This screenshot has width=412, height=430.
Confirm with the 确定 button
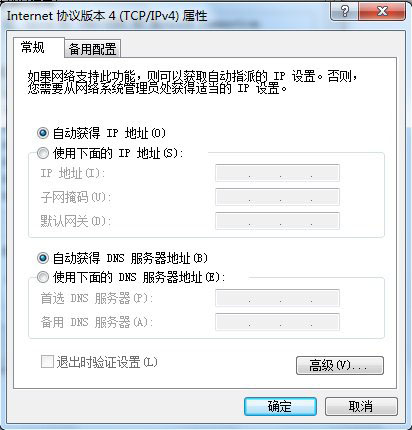click(280, 406)
